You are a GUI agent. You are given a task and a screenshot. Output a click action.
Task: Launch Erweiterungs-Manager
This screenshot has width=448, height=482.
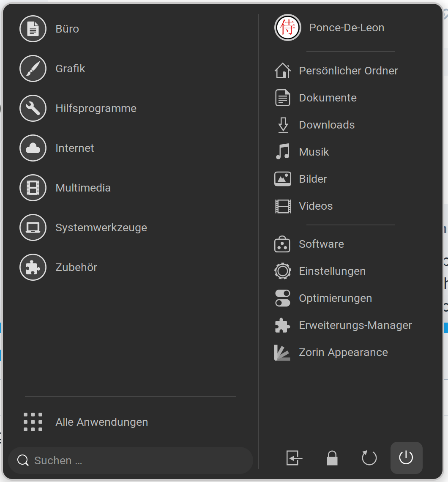pyautogui.click(x=355, y=325)
